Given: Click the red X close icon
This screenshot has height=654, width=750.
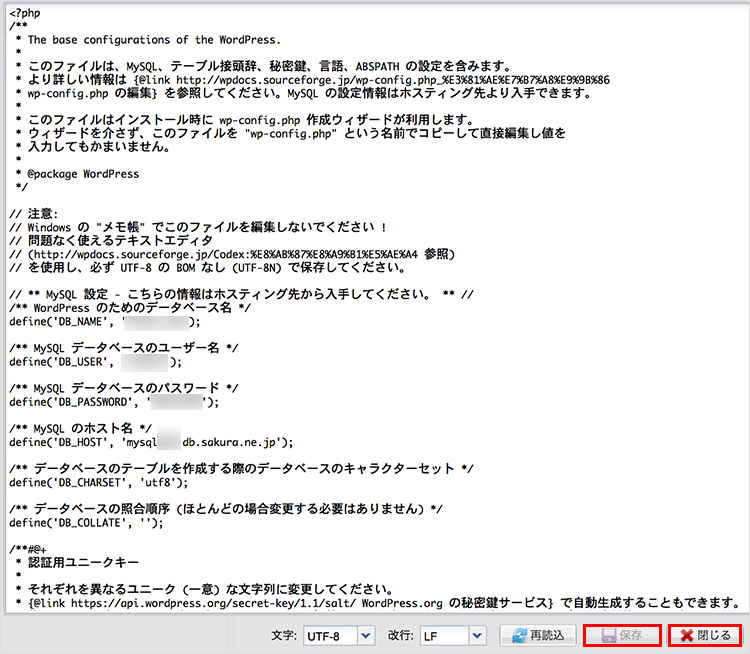Looking at the screenshot, I should pyautogui.click(x=688, y=636).
